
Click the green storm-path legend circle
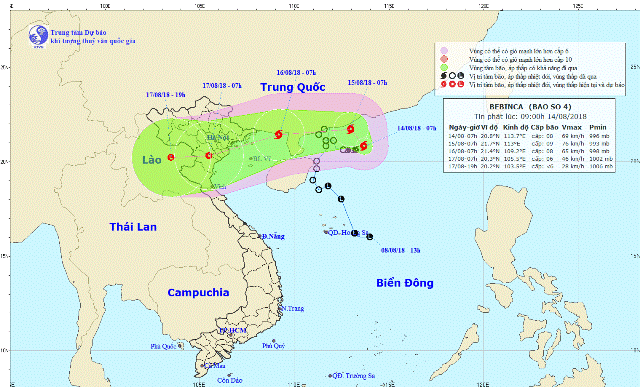tap(444, 68)
